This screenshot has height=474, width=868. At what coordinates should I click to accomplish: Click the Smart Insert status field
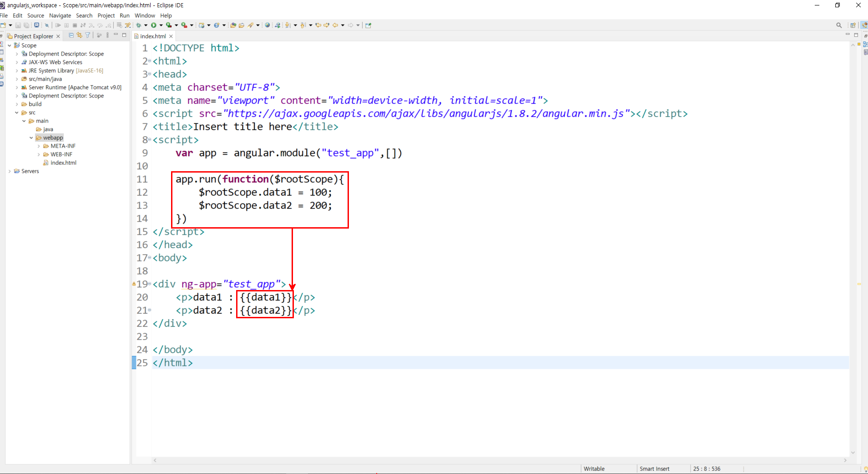click(x=654, y=469)
